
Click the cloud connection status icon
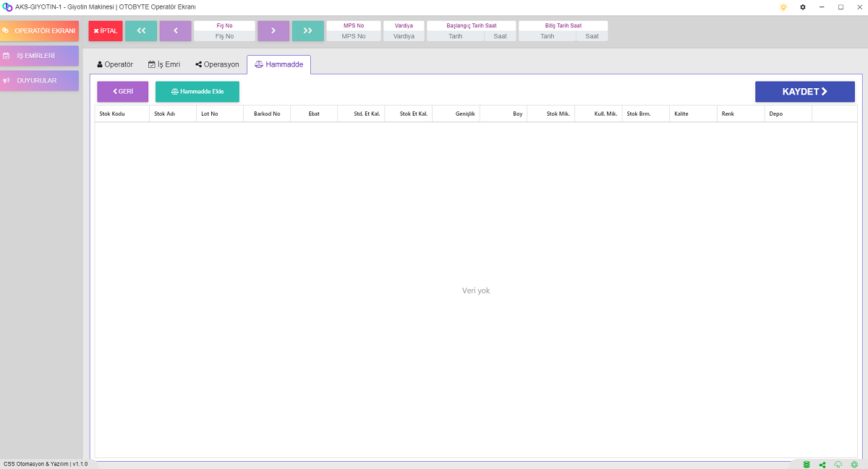[838, 464]
